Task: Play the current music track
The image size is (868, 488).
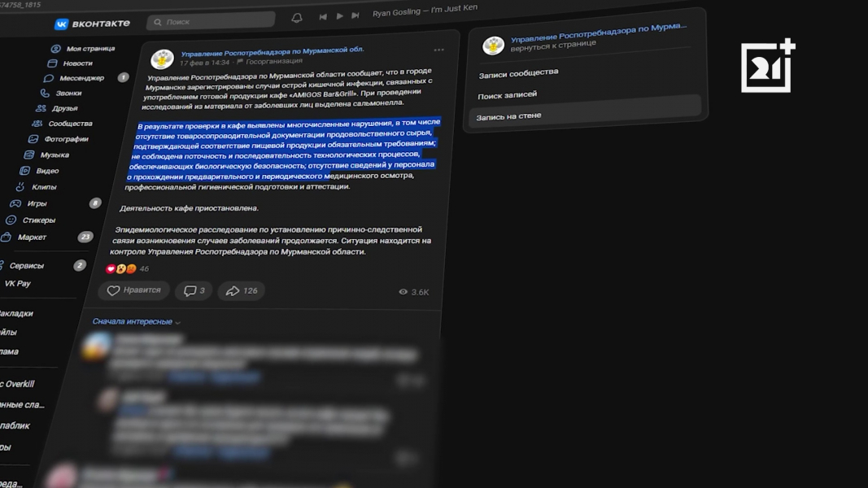Action: point(339,16)
